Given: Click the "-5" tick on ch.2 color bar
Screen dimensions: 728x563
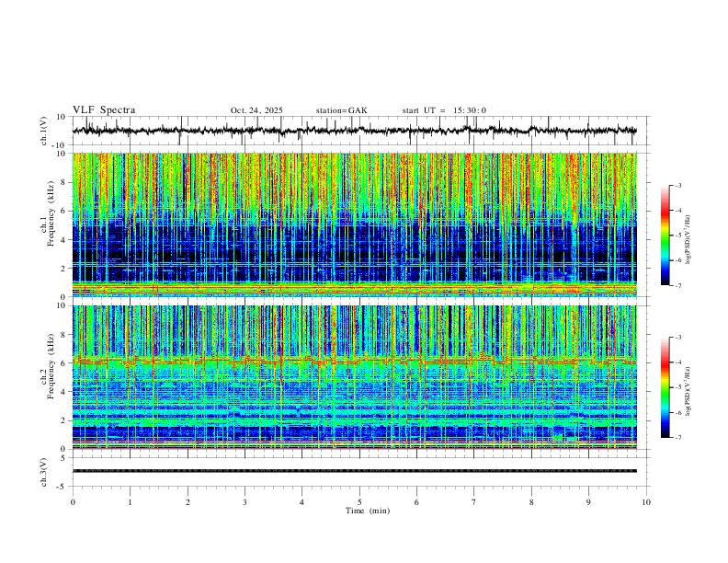Looking at the screenshot, I should [677, 387].
